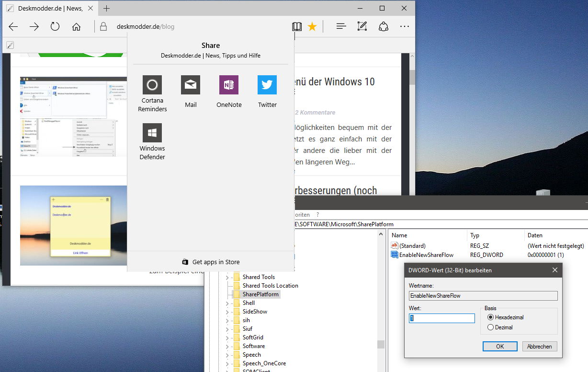Refresh the deskmodder.de page
Image resolution: width=588 pixels, height=372 pixels.
pos(55,26)
